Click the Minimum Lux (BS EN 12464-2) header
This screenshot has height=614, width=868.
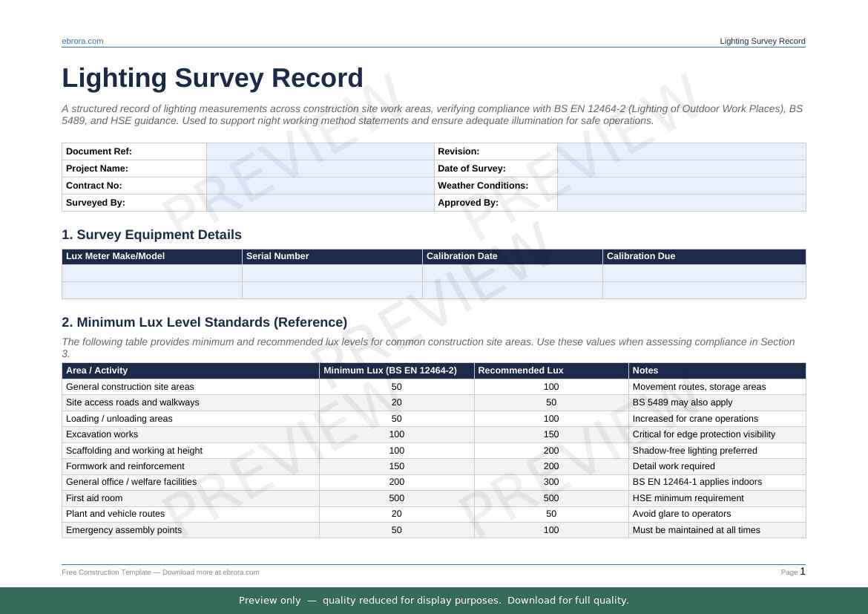coord(390,370)
